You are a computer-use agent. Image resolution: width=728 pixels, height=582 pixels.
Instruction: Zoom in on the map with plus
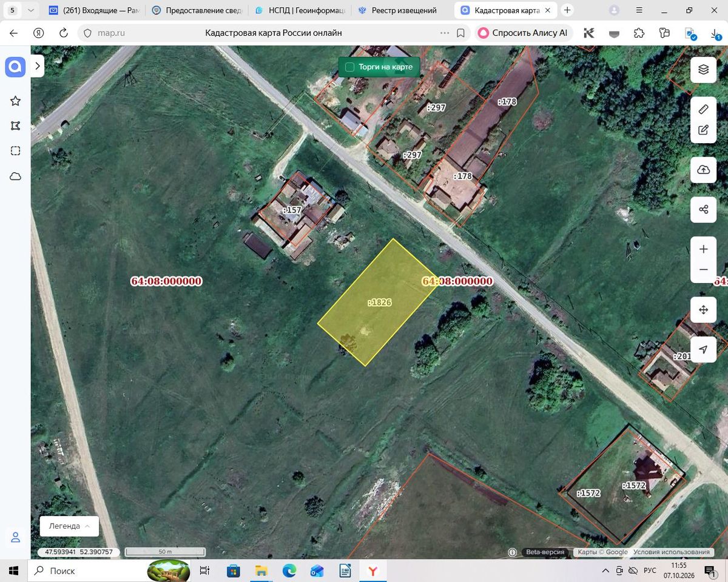(x=704, y=249)
